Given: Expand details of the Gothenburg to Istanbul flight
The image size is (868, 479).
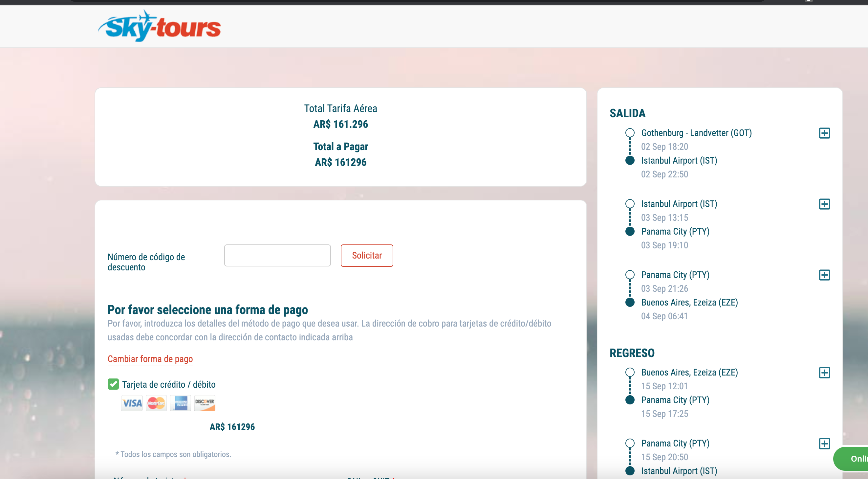Looking at the screenshot, I should coord(826,133).
